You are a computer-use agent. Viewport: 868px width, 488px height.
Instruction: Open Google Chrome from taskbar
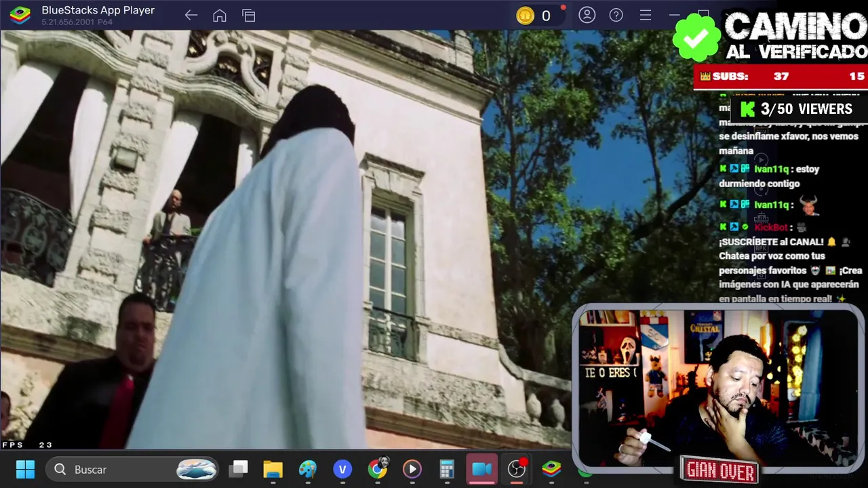pyautogui.click(x=378, y=469)
